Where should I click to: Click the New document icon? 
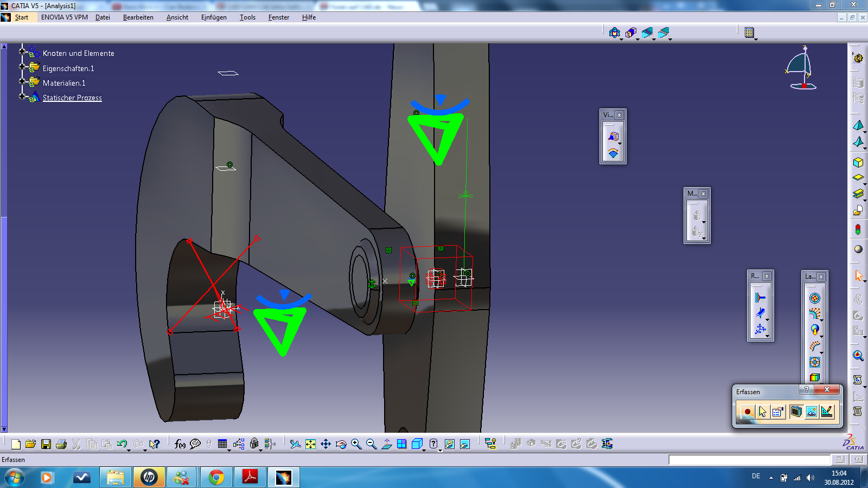coord(16,444)
